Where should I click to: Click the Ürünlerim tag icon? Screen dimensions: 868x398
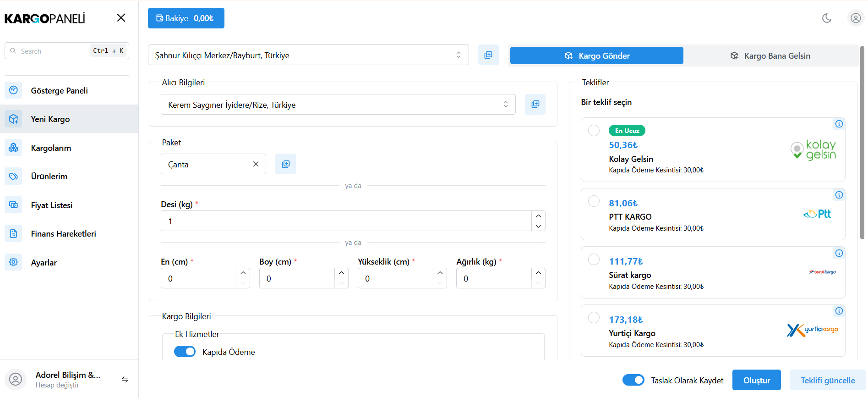click(x=13, y=176)
